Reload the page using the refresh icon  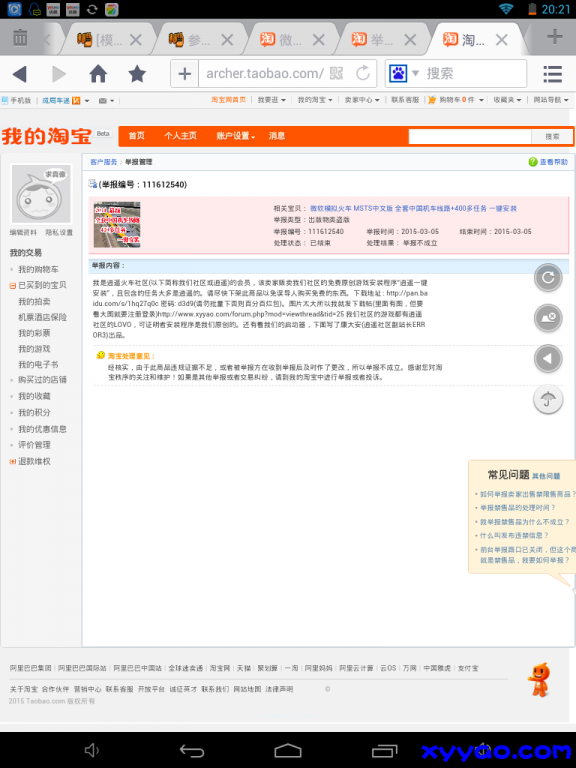point(363,73)
